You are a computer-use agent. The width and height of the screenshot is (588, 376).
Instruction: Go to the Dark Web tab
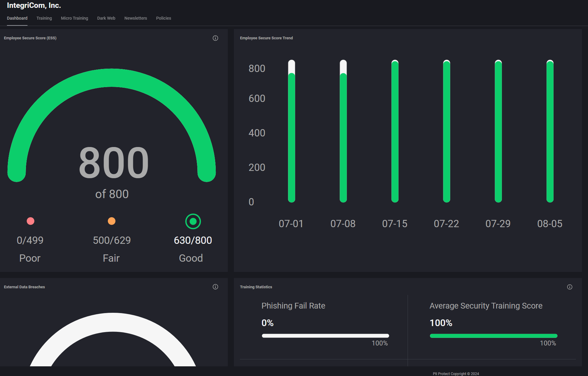pos(106,18)
